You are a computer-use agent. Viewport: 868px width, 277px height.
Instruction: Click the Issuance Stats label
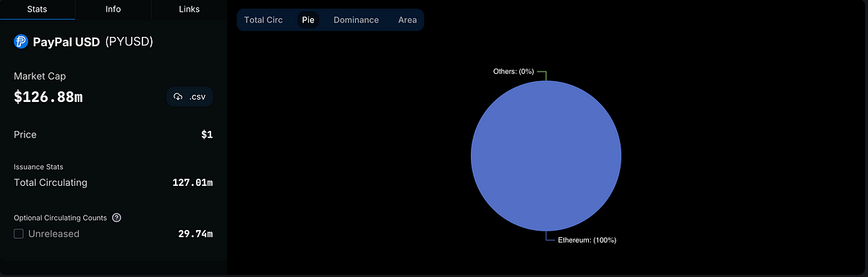[38, 167]
